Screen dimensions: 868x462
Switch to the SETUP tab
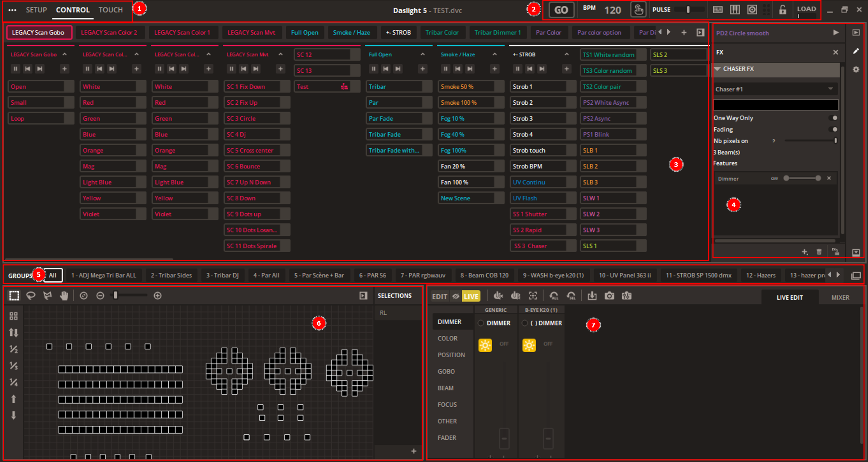36,10
